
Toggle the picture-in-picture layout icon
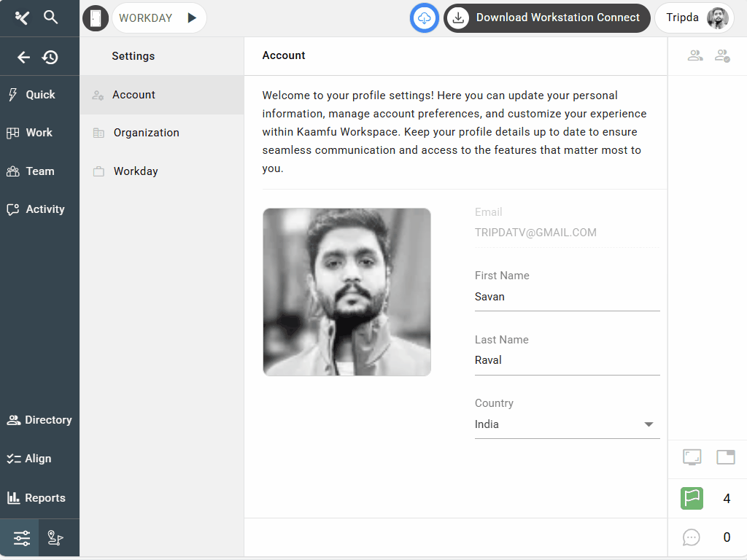pyautogui.click(x=725, y=457)
